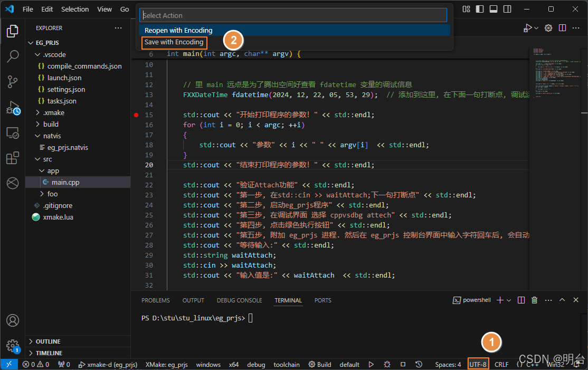Kill the terminal with trash icon
The height and width of the screenshot is (370, 588).
(534, 300)
